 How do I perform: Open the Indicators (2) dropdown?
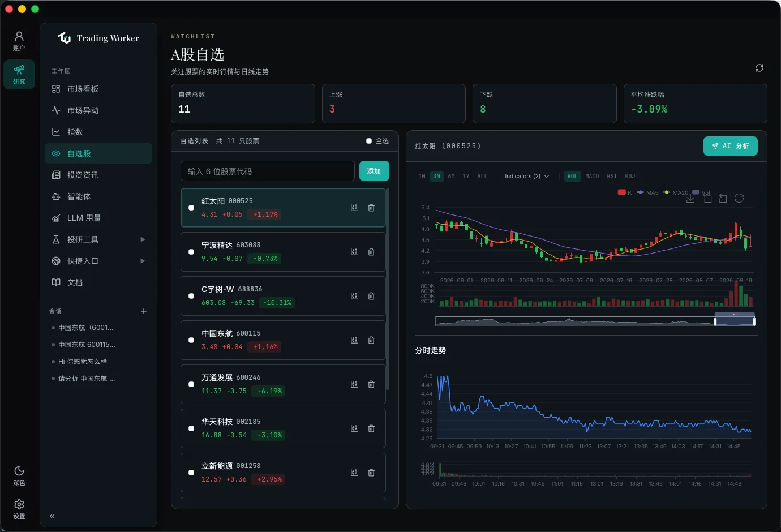coord(527,176)
